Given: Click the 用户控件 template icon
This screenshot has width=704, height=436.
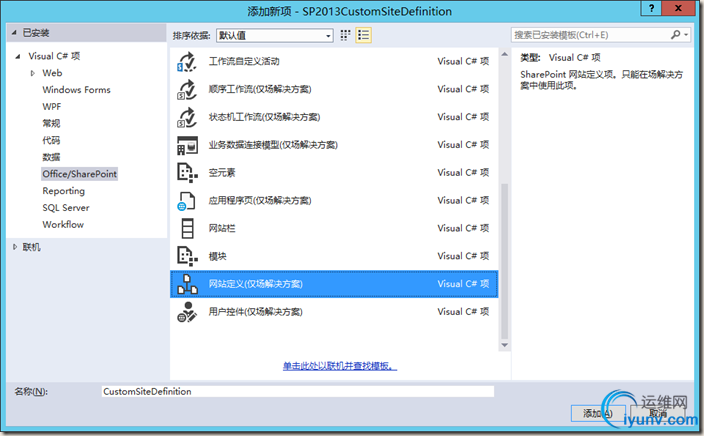Looking at the screenshot, I should (x=187, y=312).
